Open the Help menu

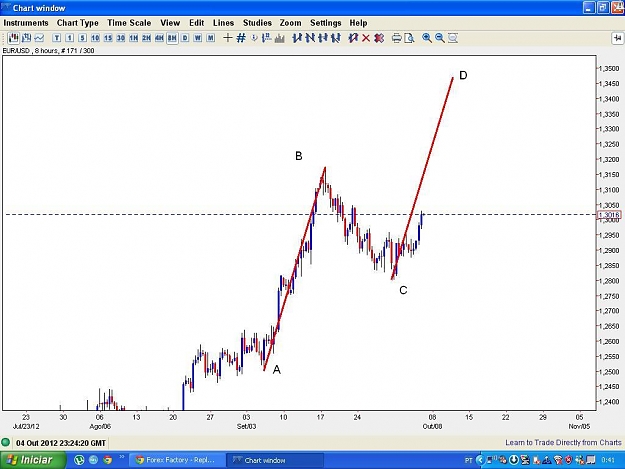pyautogui.click(x=358, y=23)
